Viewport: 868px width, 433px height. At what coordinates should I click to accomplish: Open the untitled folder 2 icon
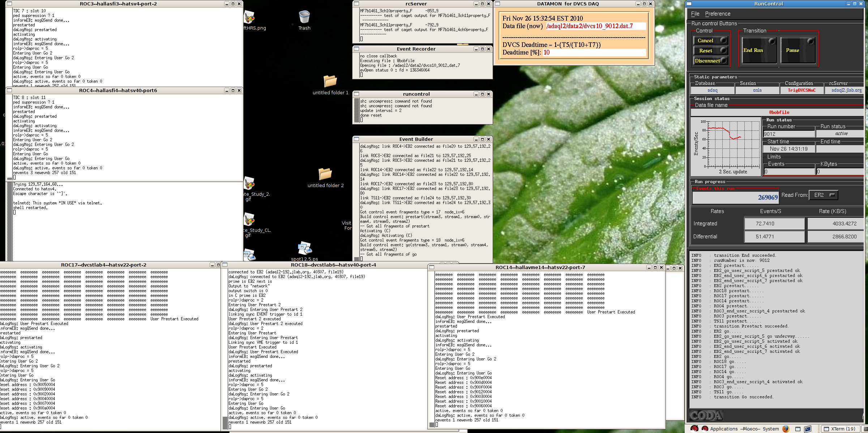tap(325, 174)
